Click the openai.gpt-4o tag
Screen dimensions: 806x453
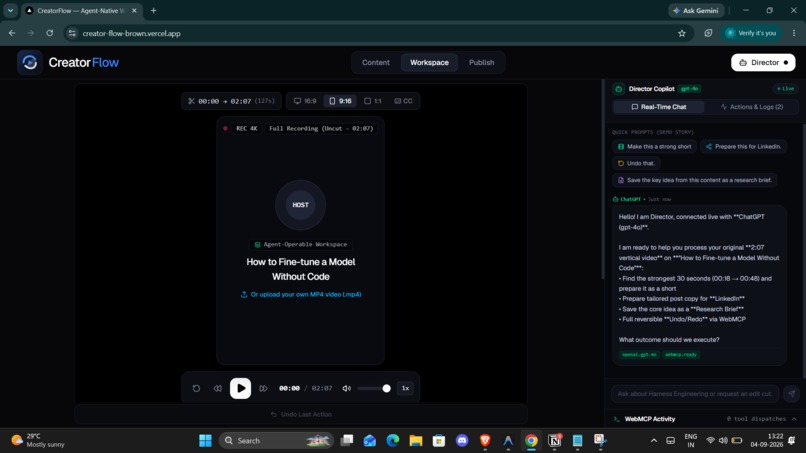click(x=638, y=355)
